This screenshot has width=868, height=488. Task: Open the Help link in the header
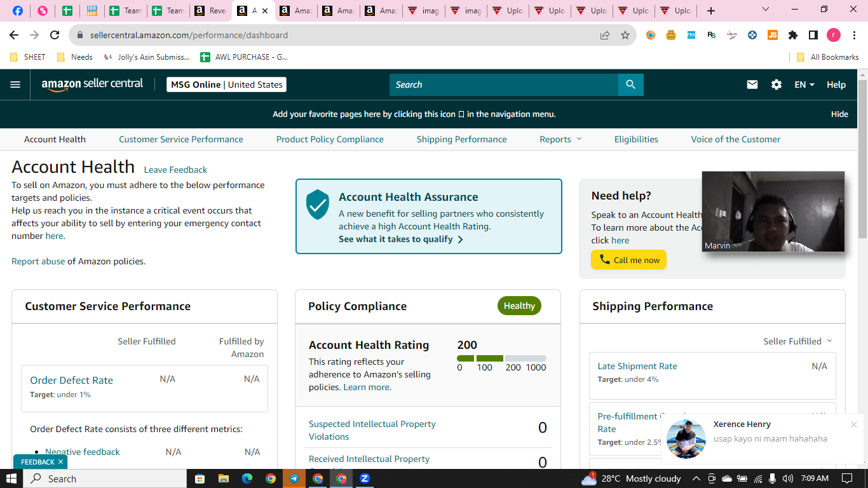[836, 85]
